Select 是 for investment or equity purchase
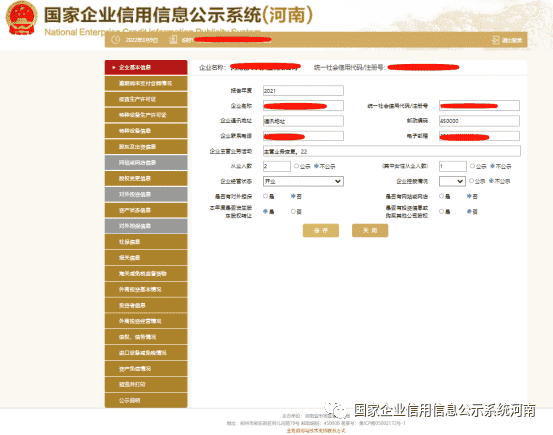Viewport: 553px width, 435px height. 441,211
